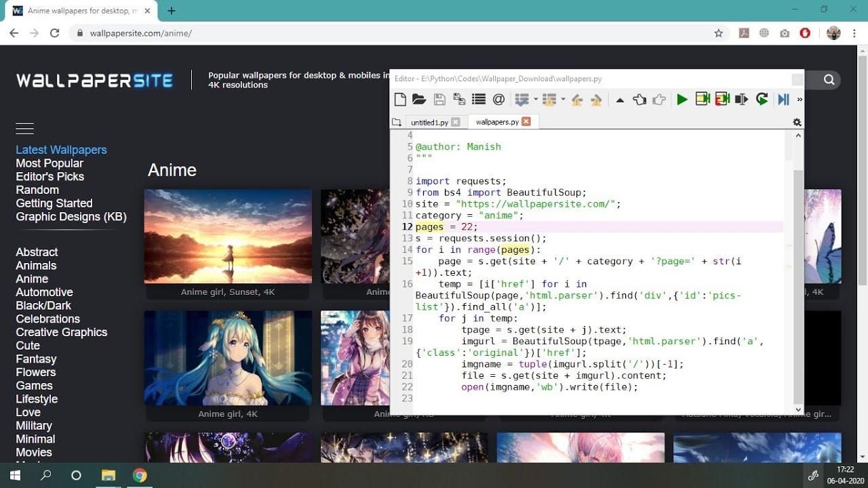Create a new file in the Spyder editor
The width and height of the screenshot is (868, 488).
[400, 100]
